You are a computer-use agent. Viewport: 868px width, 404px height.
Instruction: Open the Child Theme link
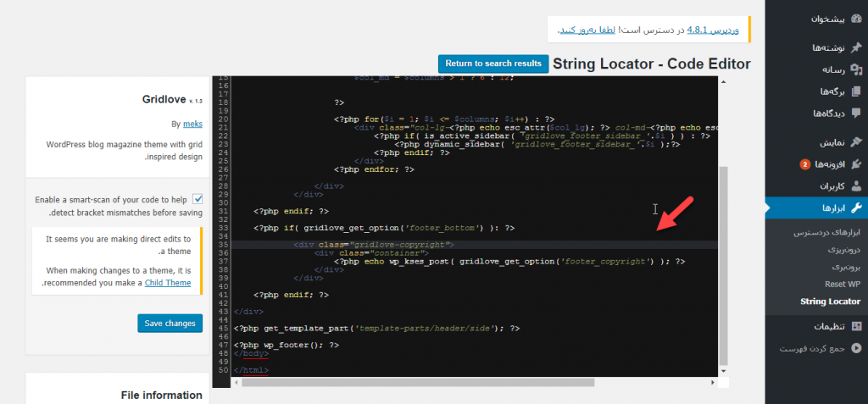168,283
